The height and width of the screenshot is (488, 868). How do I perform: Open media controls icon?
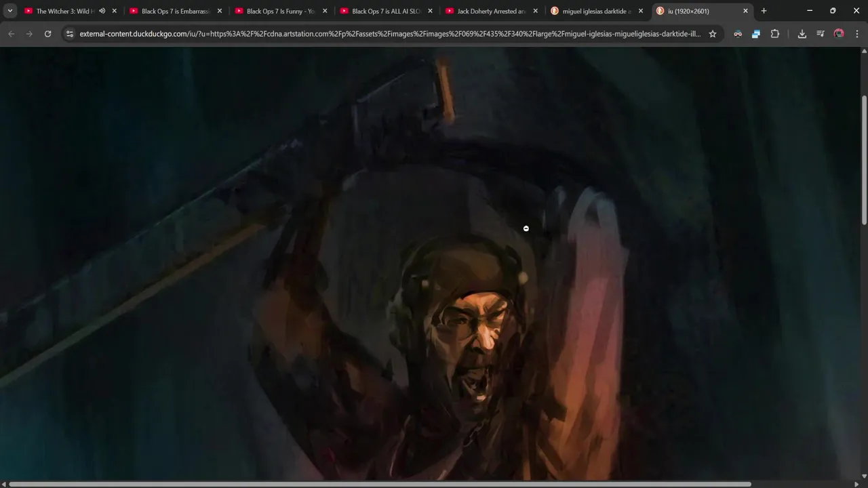(x=820, y=34)
